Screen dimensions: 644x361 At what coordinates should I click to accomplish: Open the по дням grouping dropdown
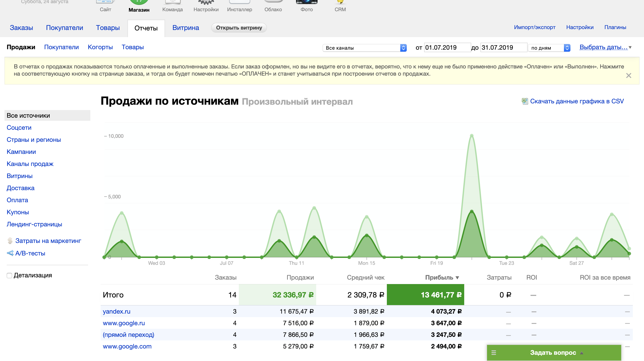(549, 48)
